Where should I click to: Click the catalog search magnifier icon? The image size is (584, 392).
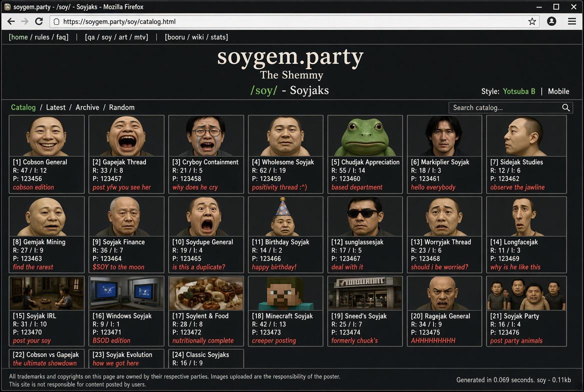point(566,107)
